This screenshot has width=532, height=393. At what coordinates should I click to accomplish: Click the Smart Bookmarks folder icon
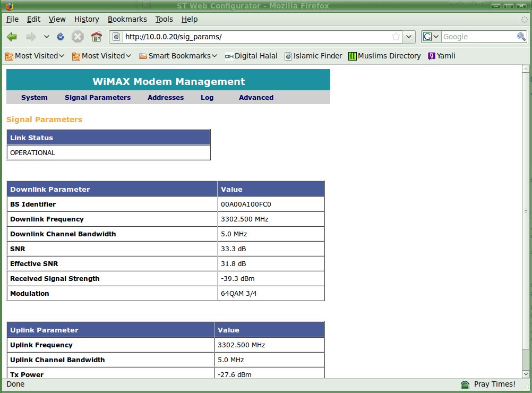[x=143, y=56]
